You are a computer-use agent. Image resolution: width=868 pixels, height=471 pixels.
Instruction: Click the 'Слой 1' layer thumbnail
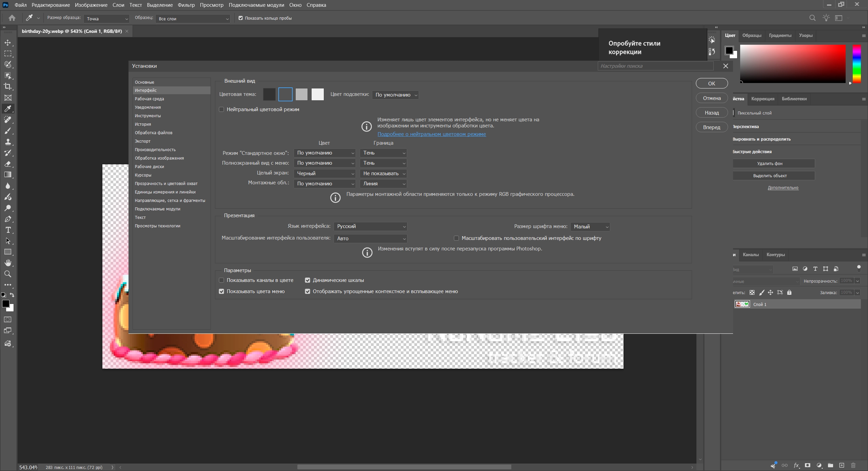click(x=742, y=304)
